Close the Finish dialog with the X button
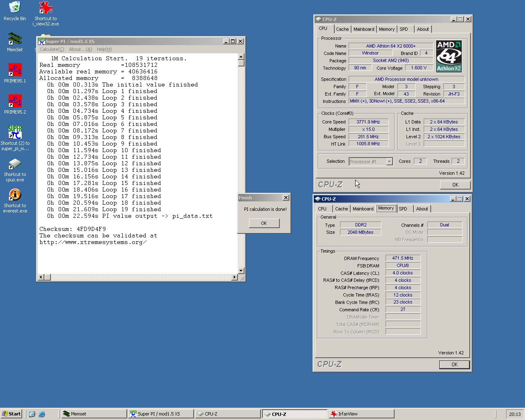 pos(286,198)
